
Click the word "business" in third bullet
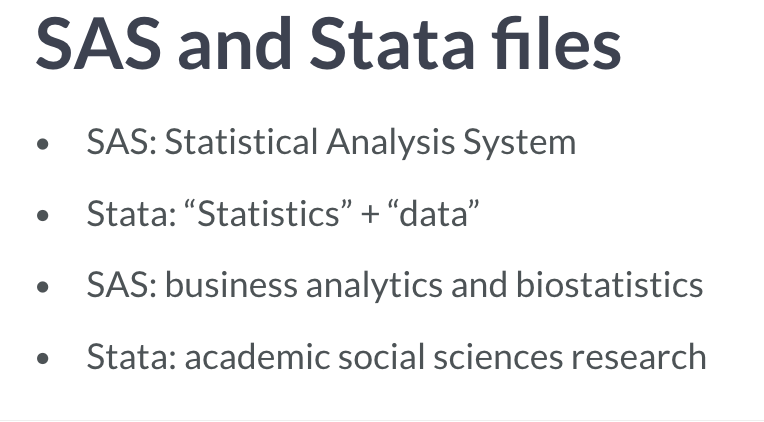231,285
